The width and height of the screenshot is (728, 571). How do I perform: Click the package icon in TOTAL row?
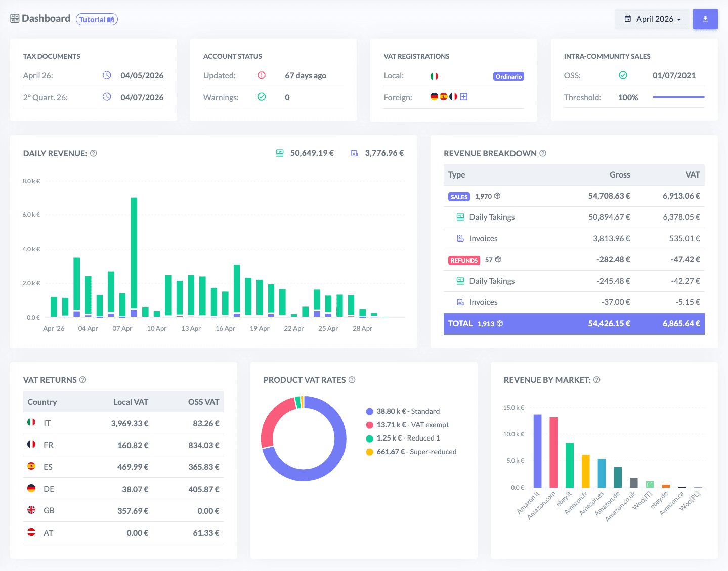tap(500, 323)
